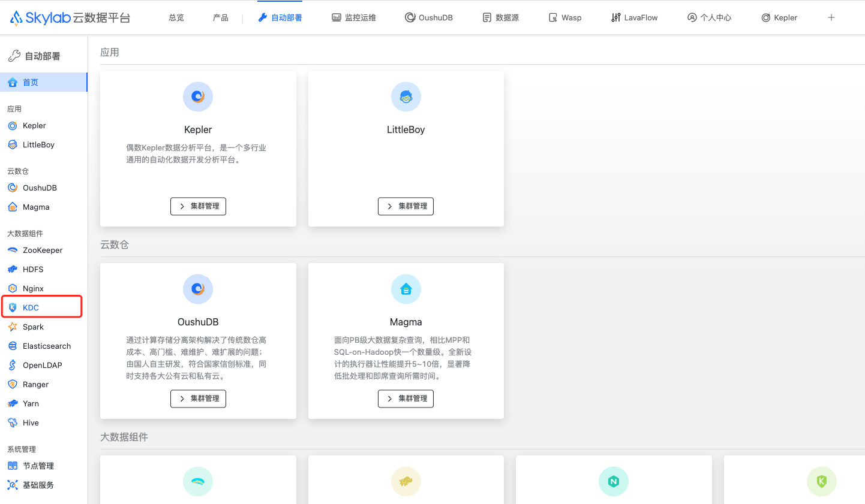Image resolution: width=865 pixels, height=504 pixels.
Task: Click the Kepler card title
Action: [198, 129]
